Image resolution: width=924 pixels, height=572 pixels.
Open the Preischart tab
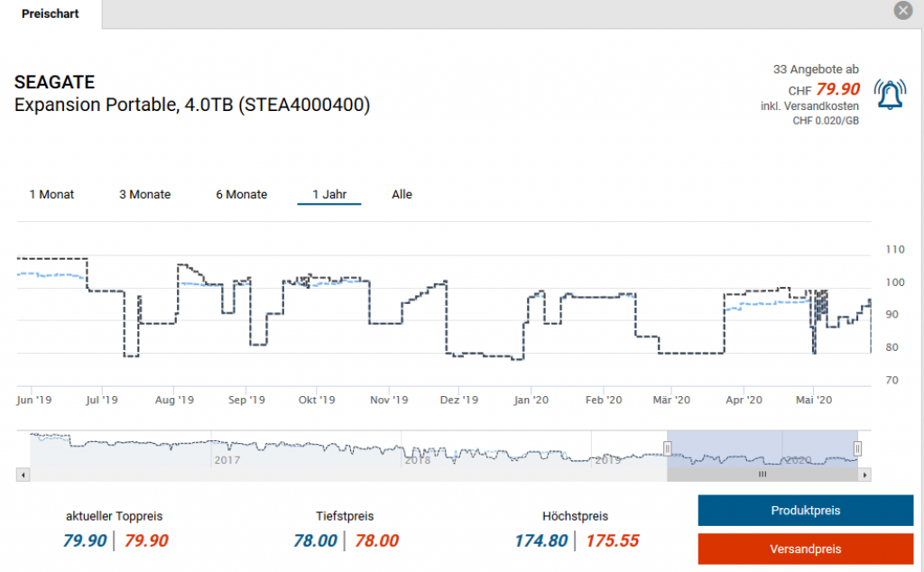[x=51, y=14]
